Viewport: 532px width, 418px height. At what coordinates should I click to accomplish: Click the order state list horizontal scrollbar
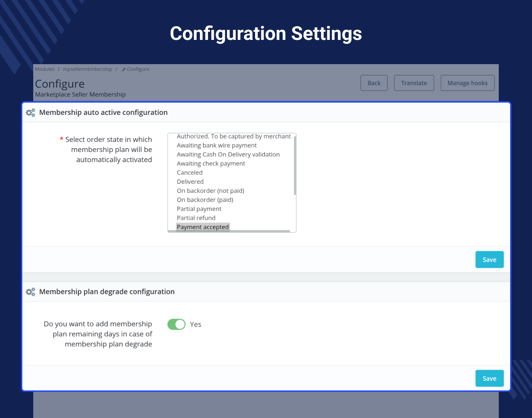[229, 231]
